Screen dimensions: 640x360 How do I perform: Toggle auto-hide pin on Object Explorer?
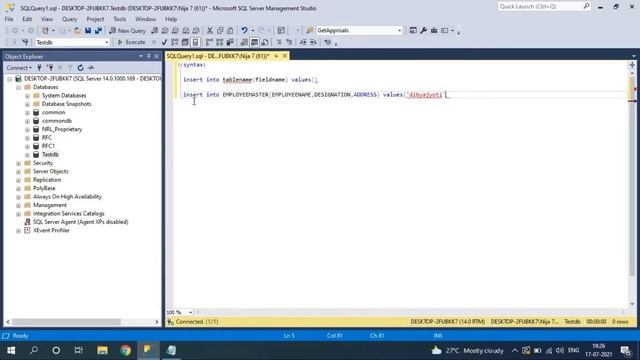149,56
